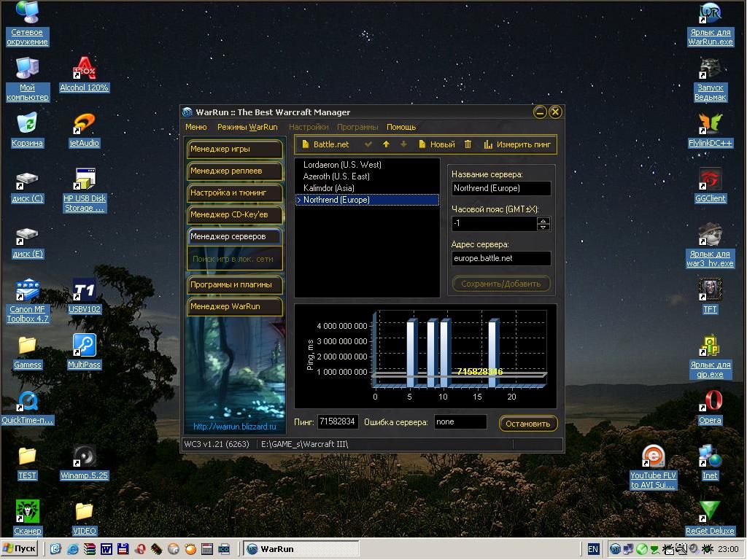Open Настройка и тюнинг section

tap(235, 192)
